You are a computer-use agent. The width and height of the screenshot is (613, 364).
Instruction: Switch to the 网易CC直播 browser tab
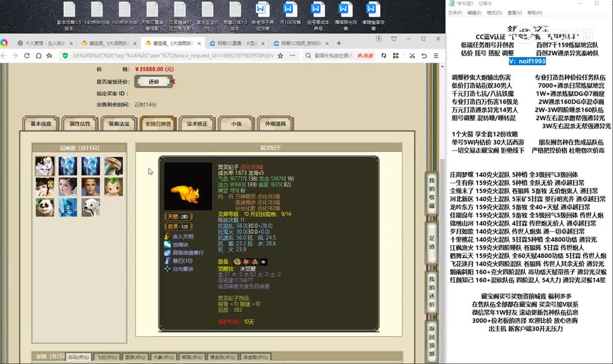pyautogui.click(x=237, y=43)
